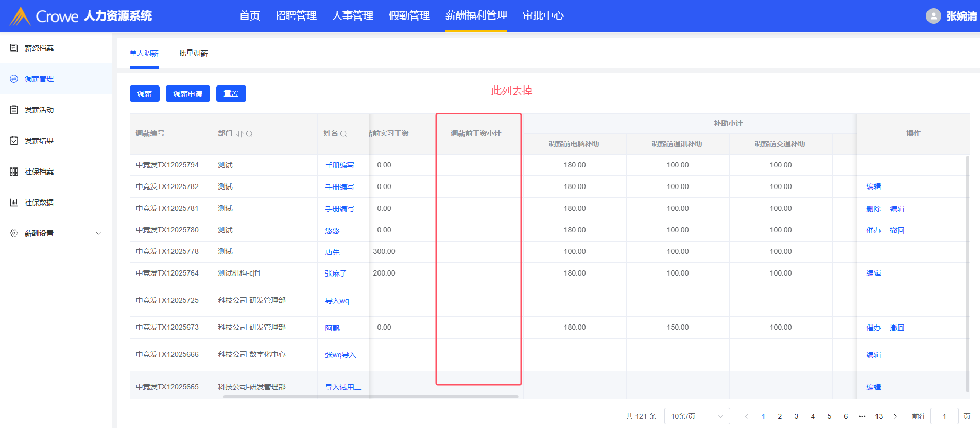Open the 审批中心 top menu
The height and width of the screenshot is (428, 980).
click(543, 16)
